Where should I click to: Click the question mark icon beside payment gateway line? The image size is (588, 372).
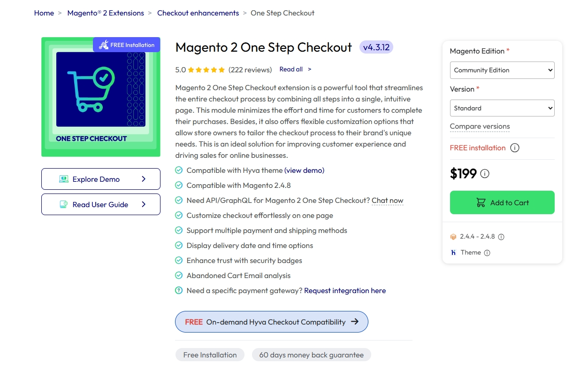click(x=179, y=290)
